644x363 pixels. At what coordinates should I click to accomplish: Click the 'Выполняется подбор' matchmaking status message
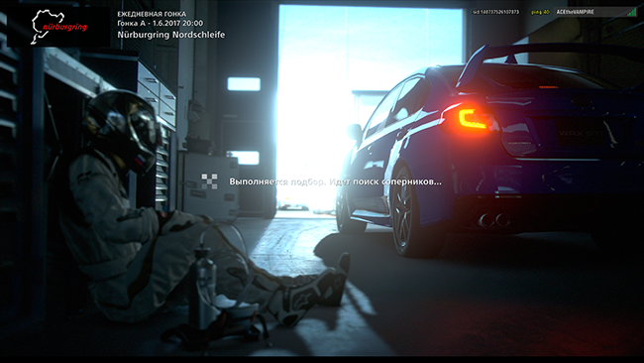336,181
